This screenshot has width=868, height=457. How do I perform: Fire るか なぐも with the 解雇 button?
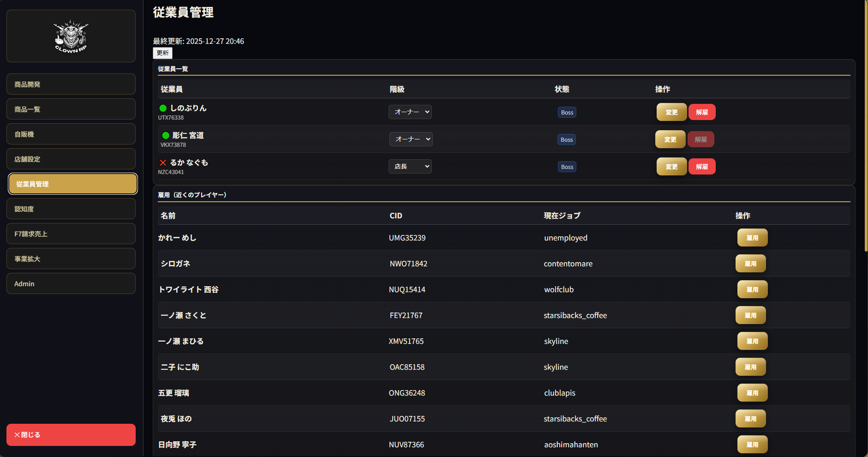click(701, 167)
